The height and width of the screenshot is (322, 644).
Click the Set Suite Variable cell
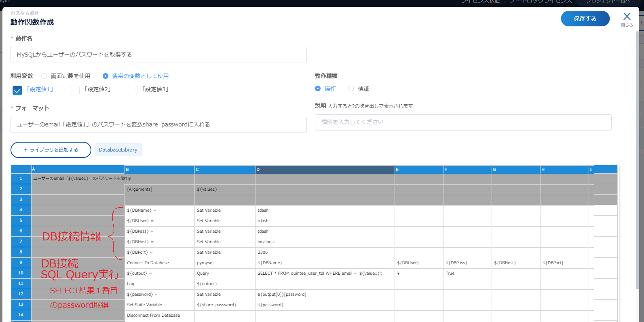pos(160,305)
